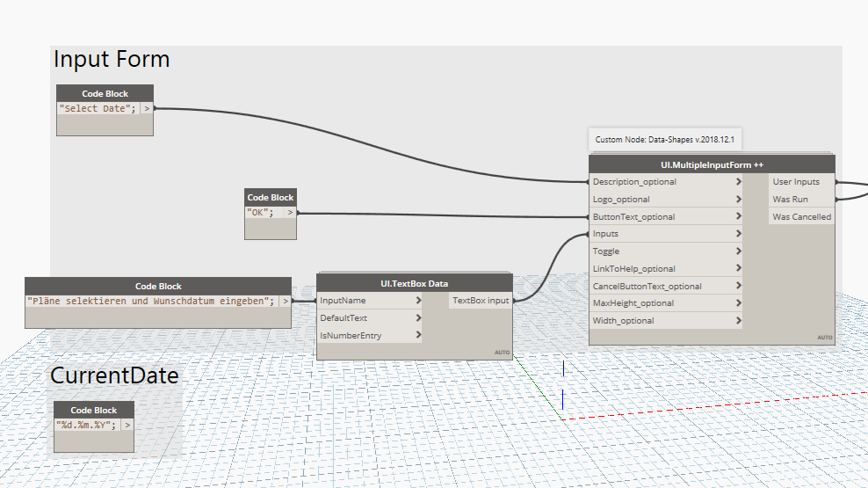Click the "OK" code text
This screenshot has width=868, height=488.
pos(260,212)
